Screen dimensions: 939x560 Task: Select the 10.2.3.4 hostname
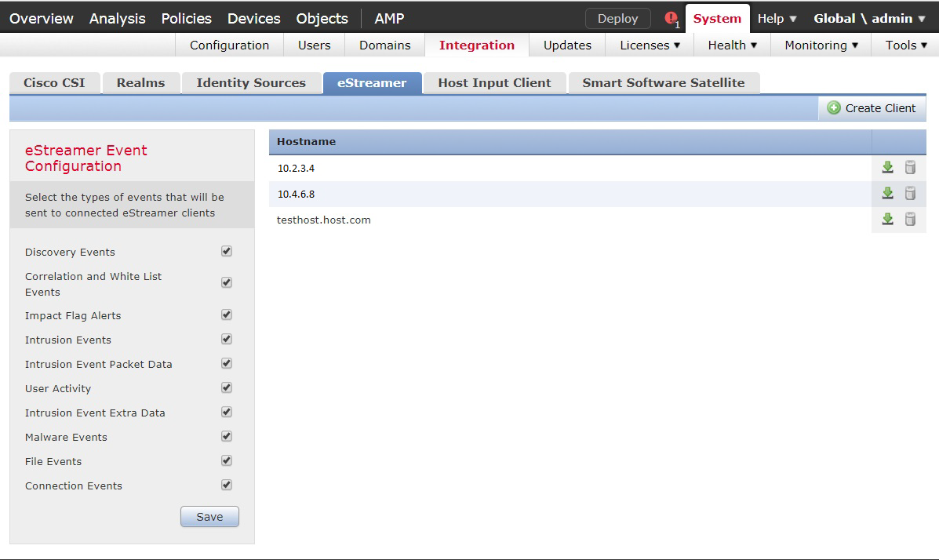pos(296,169)
